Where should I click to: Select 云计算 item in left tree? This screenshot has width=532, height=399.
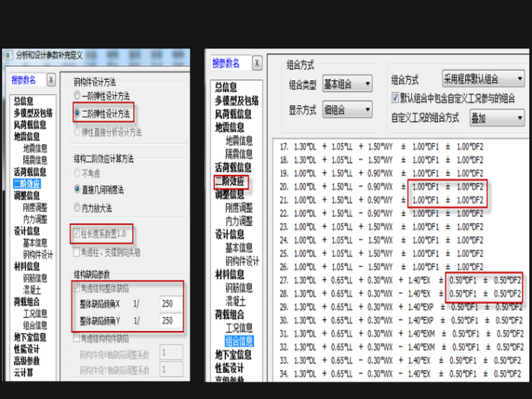(22, 373)
